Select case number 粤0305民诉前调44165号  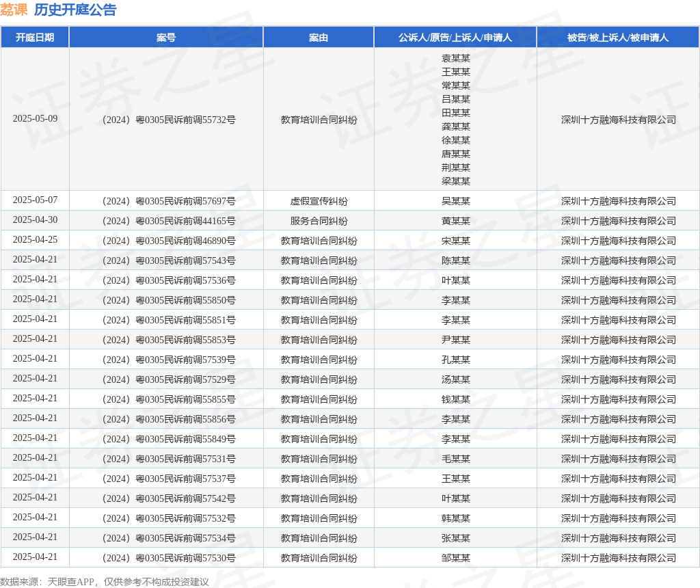[170, 221]
